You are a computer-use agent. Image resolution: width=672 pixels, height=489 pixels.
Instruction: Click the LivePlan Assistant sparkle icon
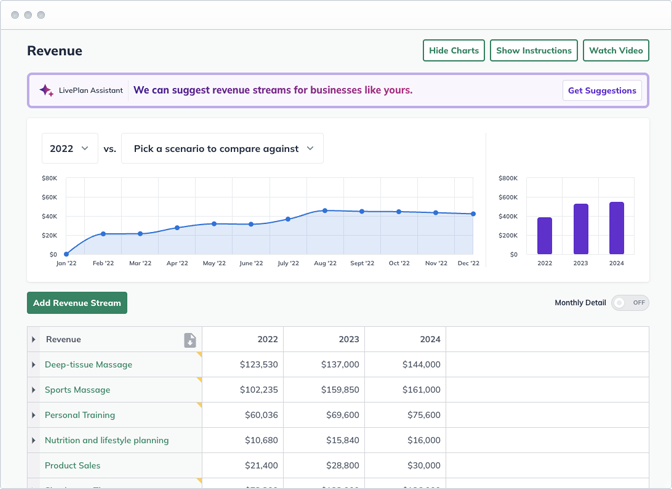point(46,90)
